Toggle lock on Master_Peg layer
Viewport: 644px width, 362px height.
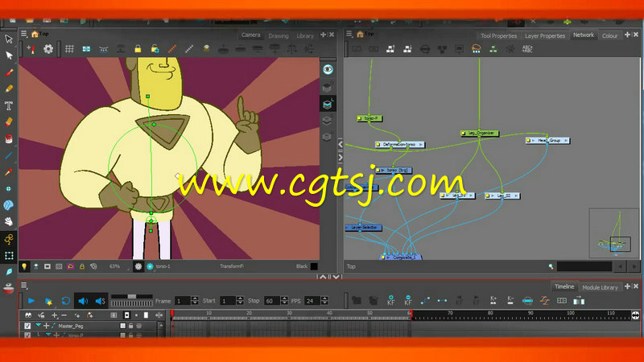(131, 326)
